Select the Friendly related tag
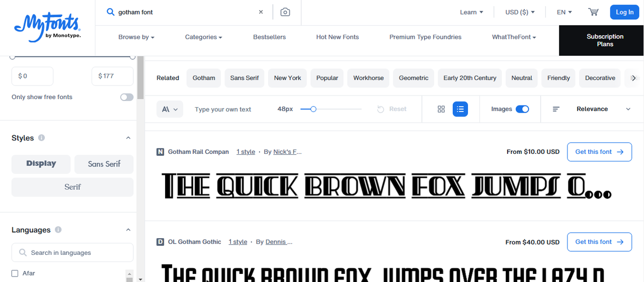This screenshot has height=282, width=644. point(558,78)
